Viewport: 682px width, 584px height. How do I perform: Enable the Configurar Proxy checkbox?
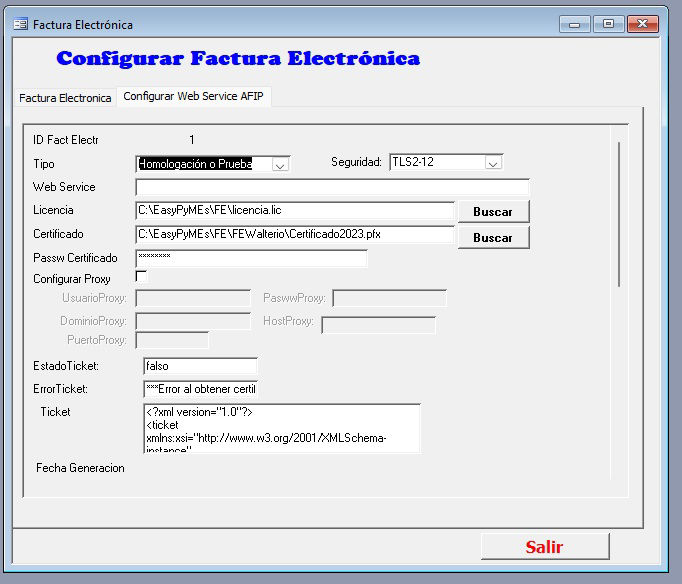(141, 277)
